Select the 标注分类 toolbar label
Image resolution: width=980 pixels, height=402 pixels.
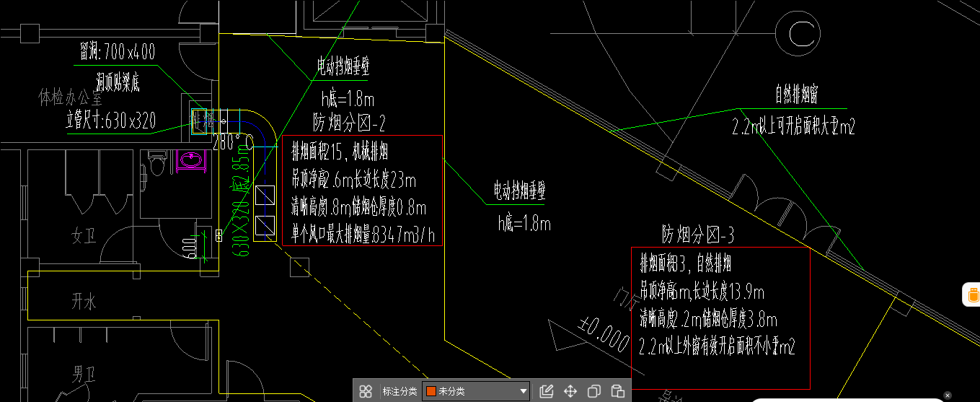tap(399, 391)
